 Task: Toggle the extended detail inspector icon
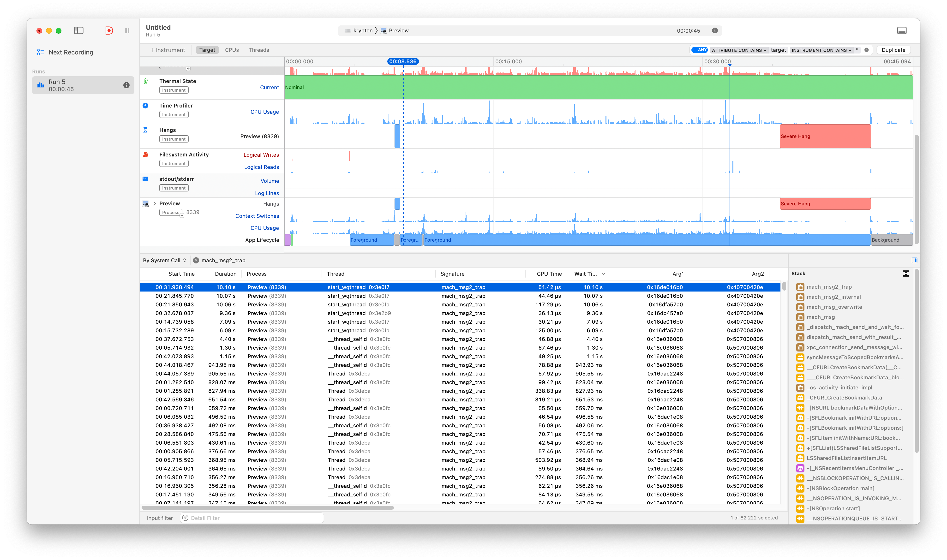(914, 260)
